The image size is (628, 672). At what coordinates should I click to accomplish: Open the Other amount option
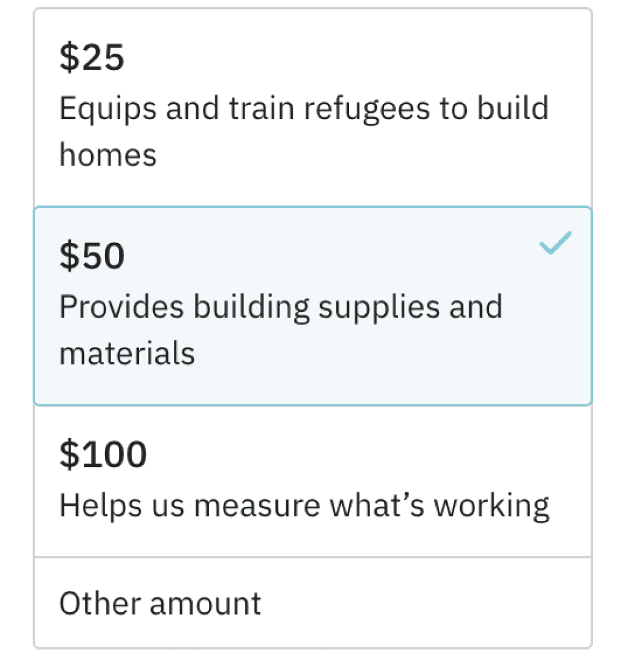click(313, 603)
